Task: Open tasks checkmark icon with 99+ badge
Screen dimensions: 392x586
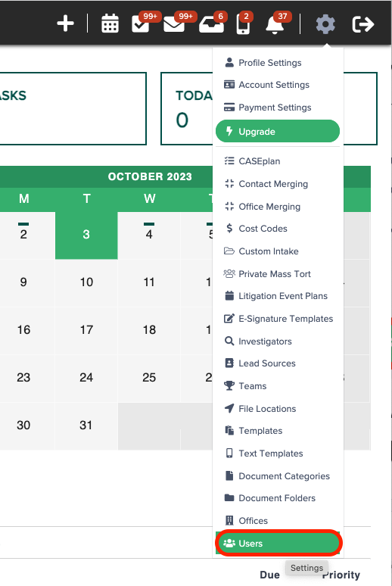Action: point(141,24)
